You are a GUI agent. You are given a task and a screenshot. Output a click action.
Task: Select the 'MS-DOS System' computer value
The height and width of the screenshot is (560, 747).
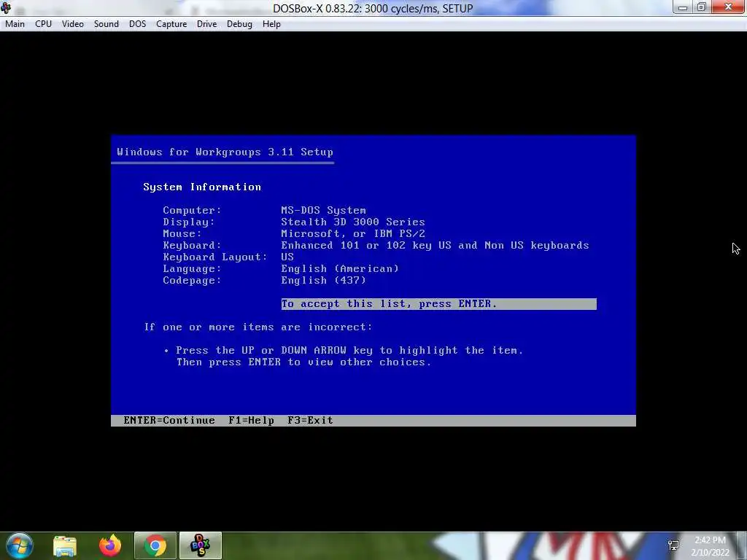[x=323, y=210]
